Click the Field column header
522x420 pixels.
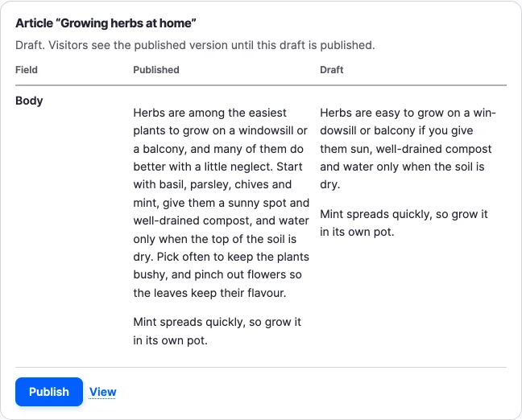(27, 70)
